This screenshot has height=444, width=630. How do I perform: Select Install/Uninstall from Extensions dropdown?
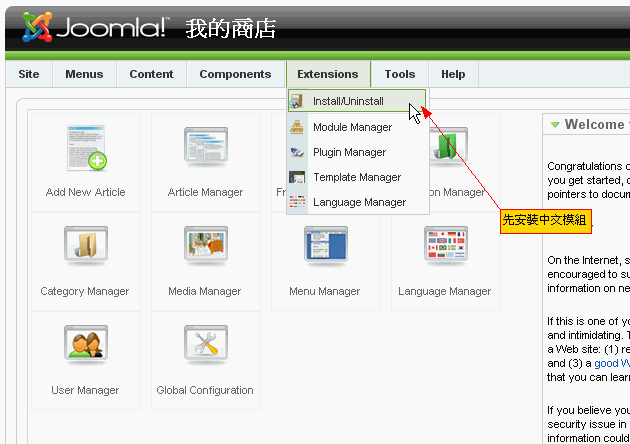pos(357,101)
